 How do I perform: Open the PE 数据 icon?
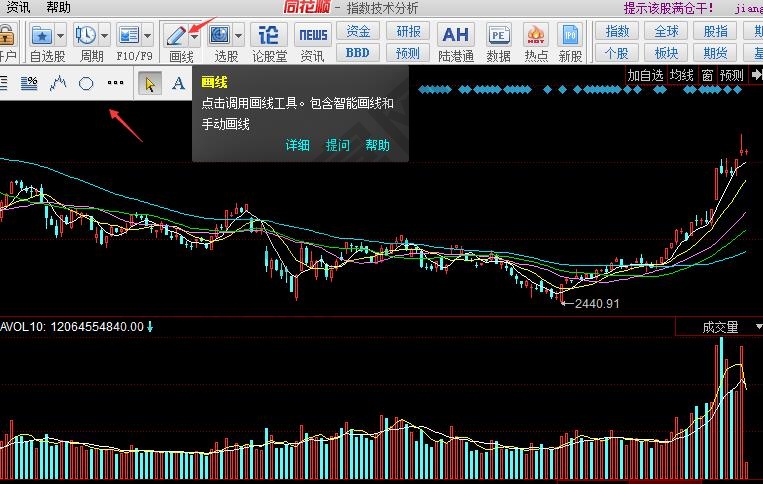498,36
